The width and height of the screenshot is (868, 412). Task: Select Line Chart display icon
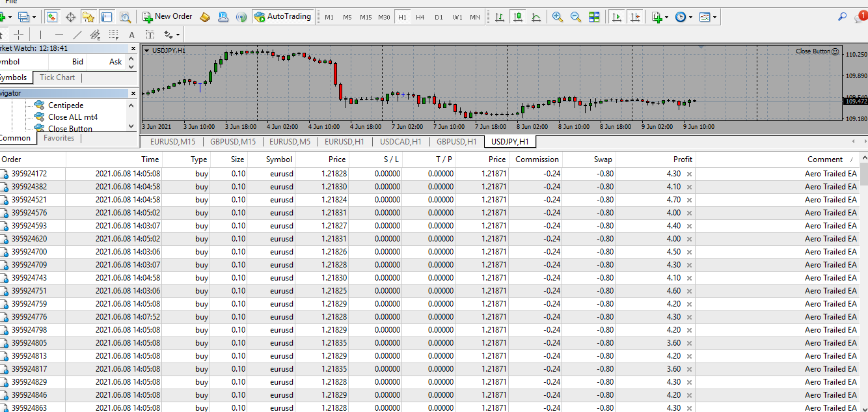click(x=536, y=17)
